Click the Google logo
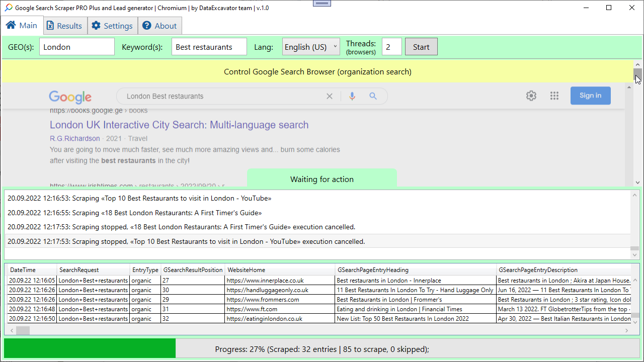This screenshot has width=644, height=362. point(70,97)
